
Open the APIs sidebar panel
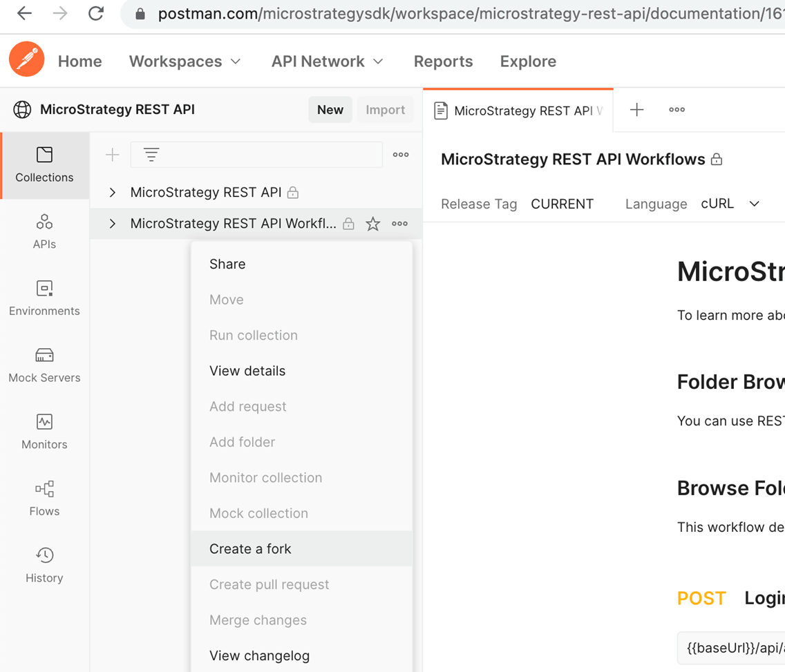[x=44, y=231]
